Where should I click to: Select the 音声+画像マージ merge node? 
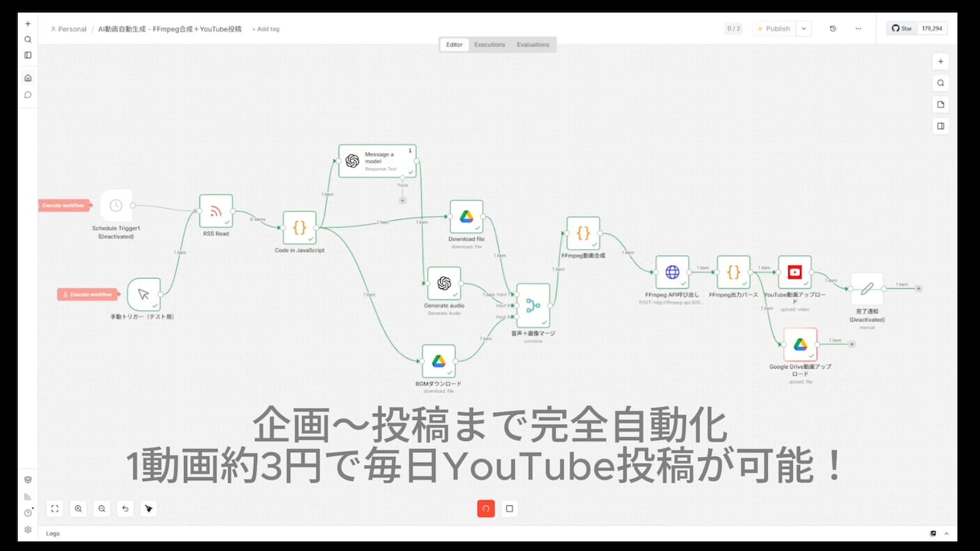533,305
